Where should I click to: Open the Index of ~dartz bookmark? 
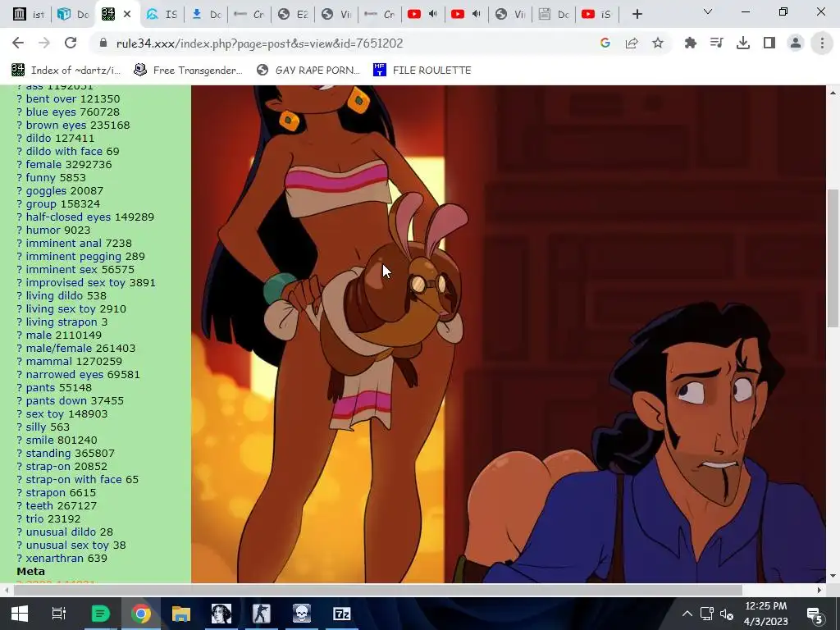click(66, 71)
